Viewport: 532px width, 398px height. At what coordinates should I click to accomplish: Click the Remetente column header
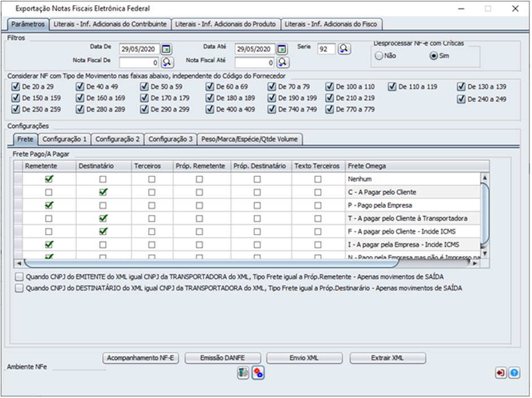point(49,166)
